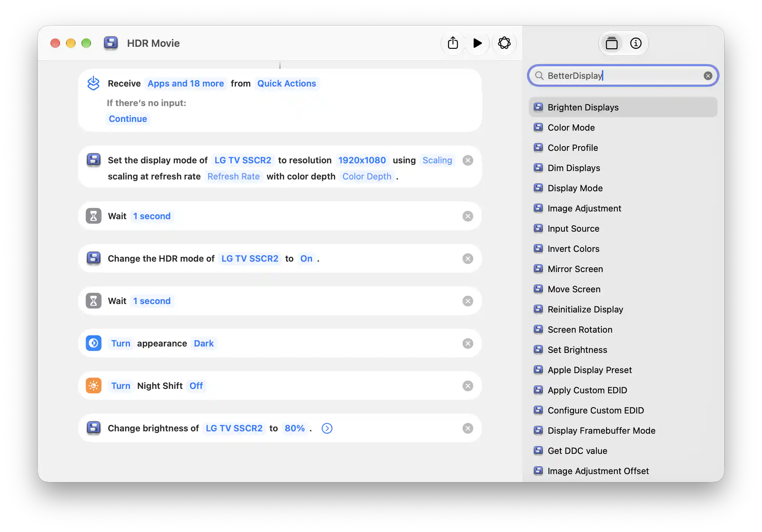Set the Refresh Rate parameter
Viewport: 762px width, 532px height.
233,176
